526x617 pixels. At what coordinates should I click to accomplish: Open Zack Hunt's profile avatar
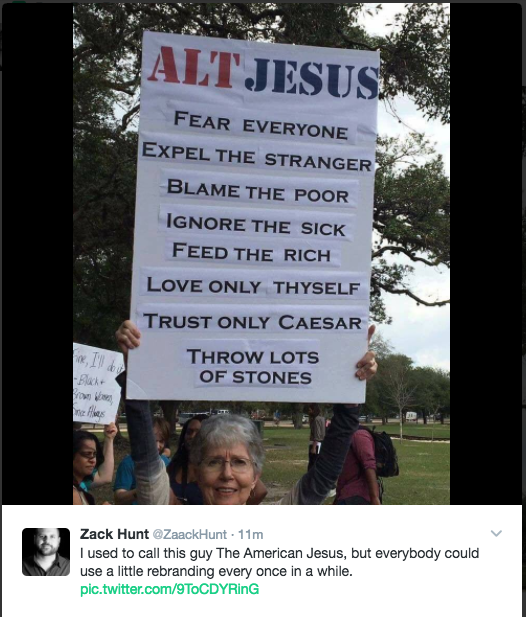[46, 552]
